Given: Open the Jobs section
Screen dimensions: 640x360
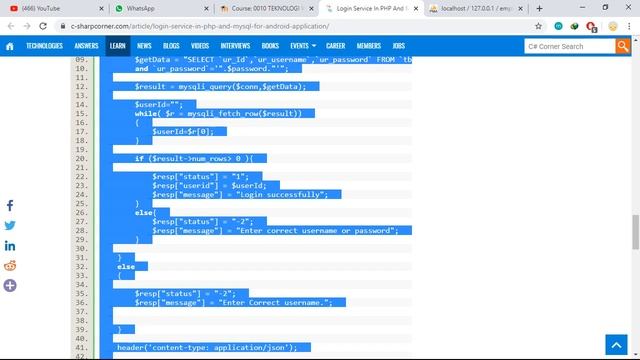Looking at the screenshot, I should pos(398,46).
